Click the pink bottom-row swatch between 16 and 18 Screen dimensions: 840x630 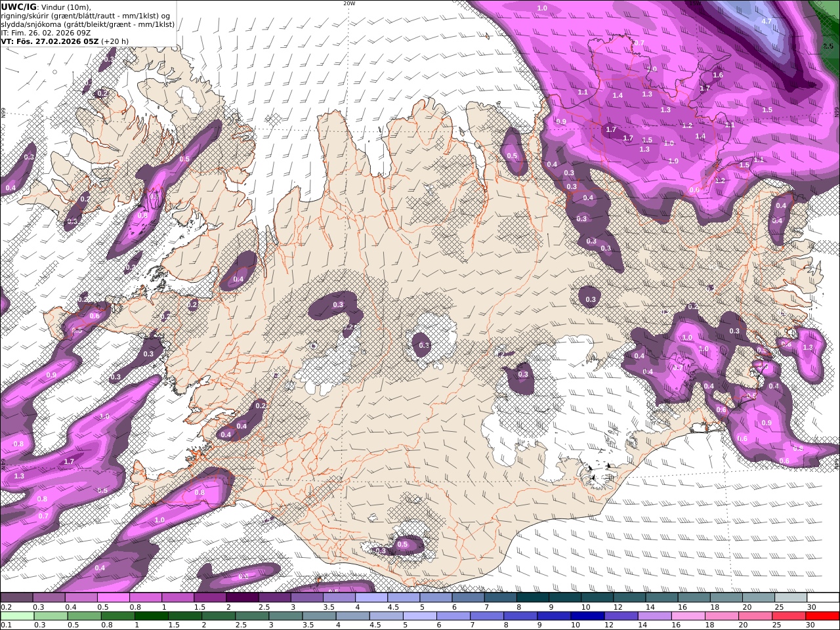tap(688, 616)
